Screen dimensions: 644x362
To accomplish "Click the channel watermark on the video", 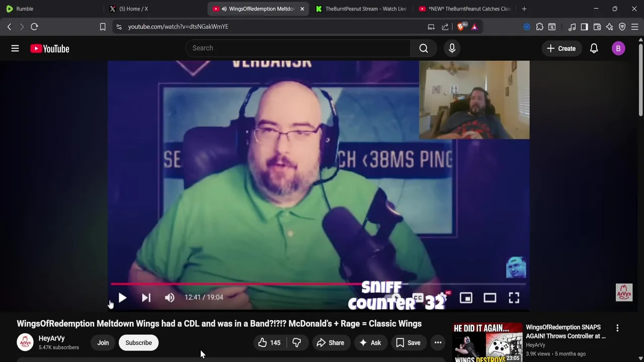I will 624,293.
